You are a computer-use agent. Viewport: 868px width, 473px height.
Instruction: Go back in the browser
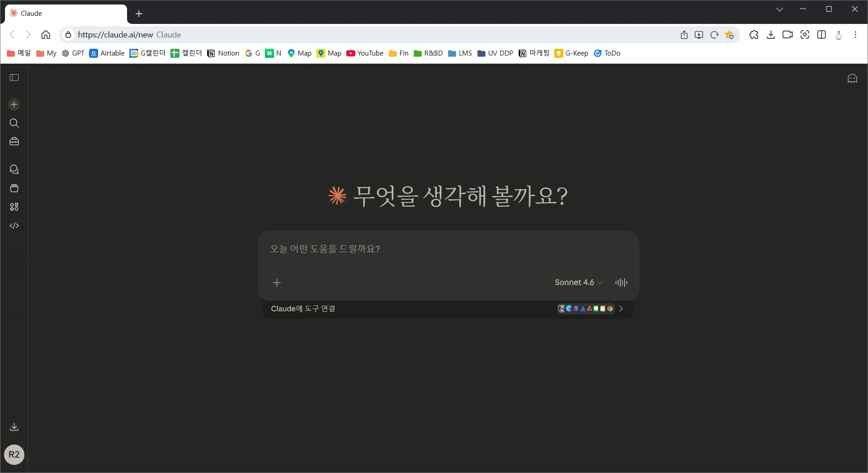12,35
